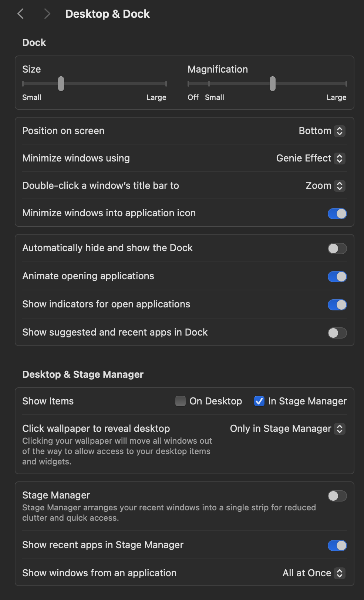Screen dimensions: 364x600
Task: Click the Dock Size slider handle
Action: [61, 84]
